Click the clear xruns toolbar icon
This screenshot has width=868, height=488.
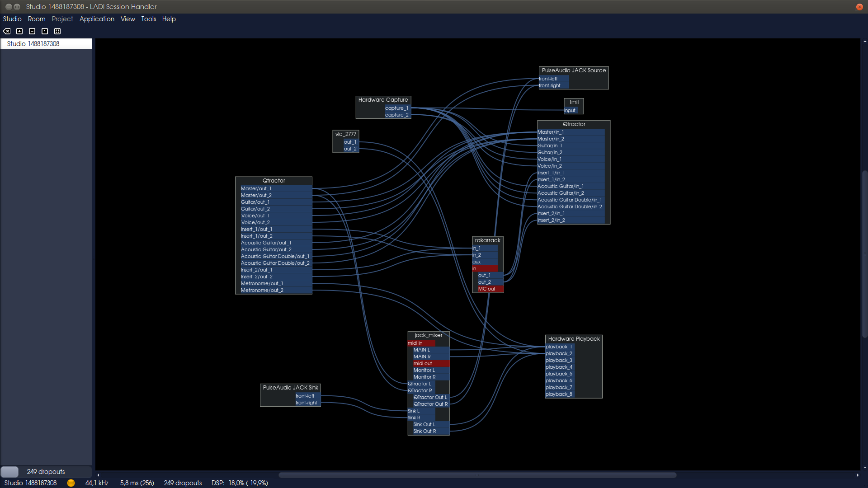[7, 31]
